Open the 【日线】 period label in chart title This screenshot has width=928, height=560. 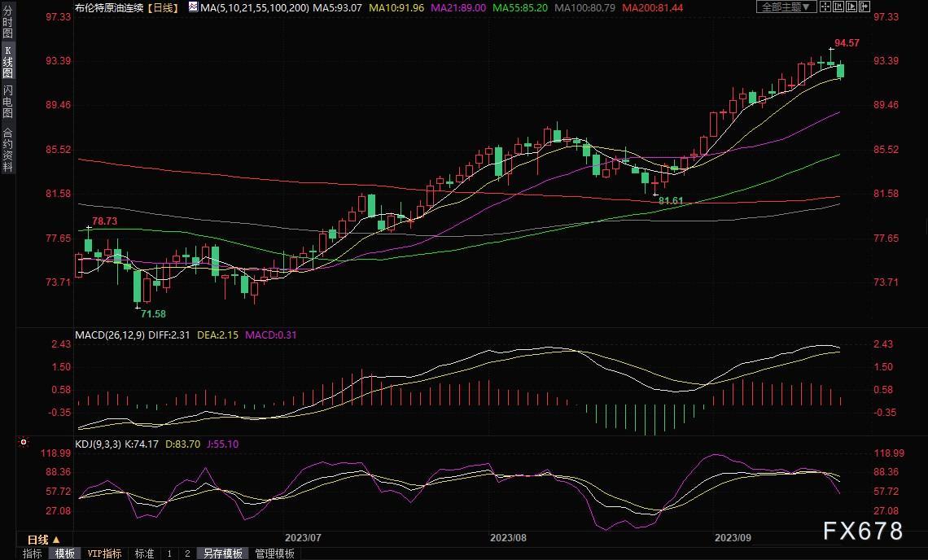[163, 7]
